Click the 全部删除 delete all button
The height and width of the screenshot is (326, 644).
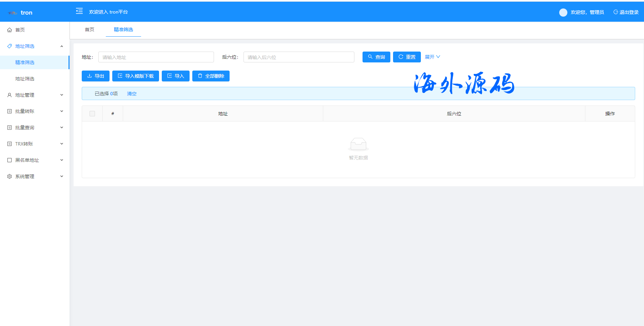[x=211, y=76]
